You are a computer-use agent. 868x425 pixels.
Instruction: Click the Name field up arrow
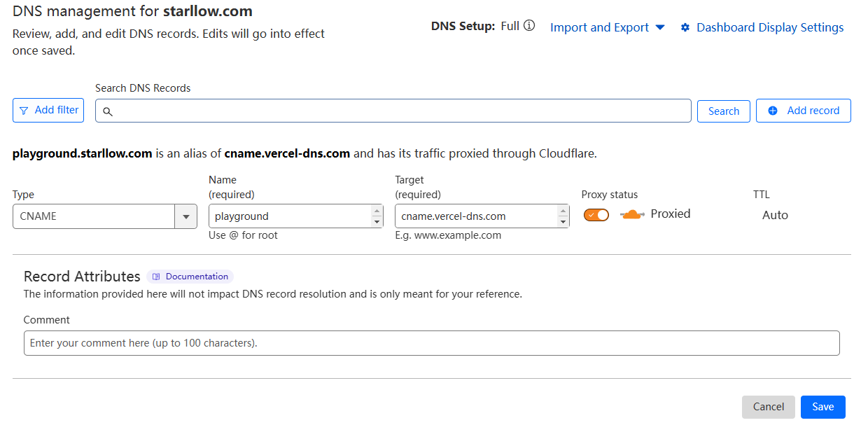(x=377, y=211)
